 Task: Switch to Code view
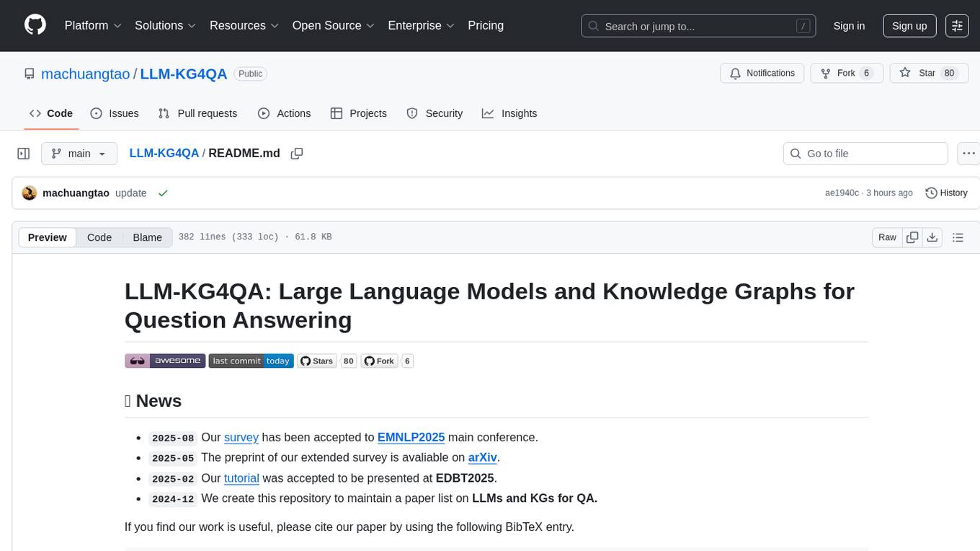[x=99, y=237]
